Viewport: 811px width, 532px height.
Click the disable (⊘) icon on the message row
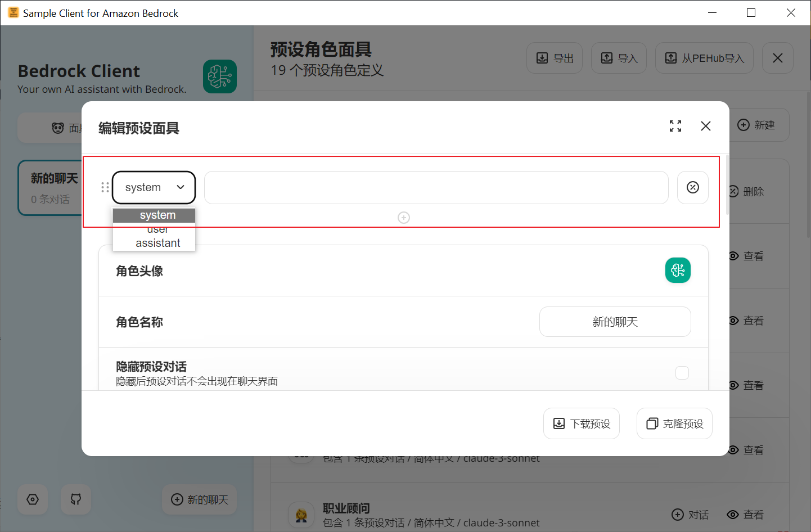coord(692,187)
